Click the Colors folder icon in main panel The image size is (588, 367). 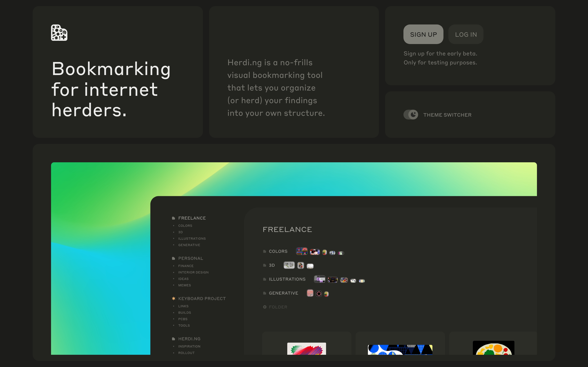click(265, 251)
